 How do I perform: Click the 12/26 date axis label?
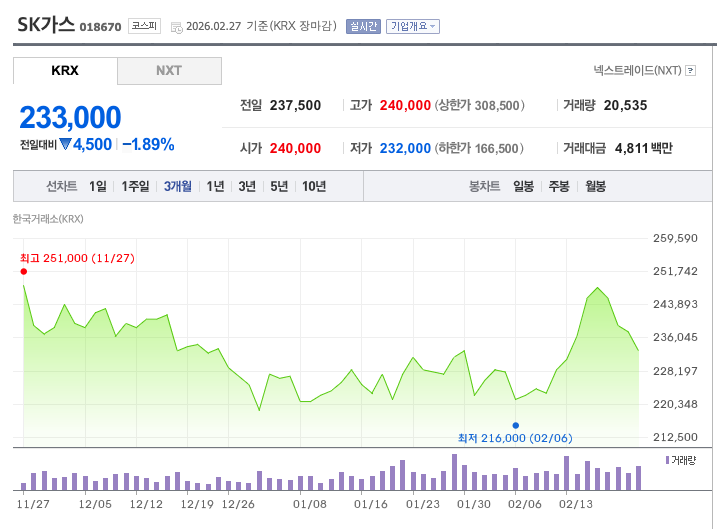tap(238, 504)
